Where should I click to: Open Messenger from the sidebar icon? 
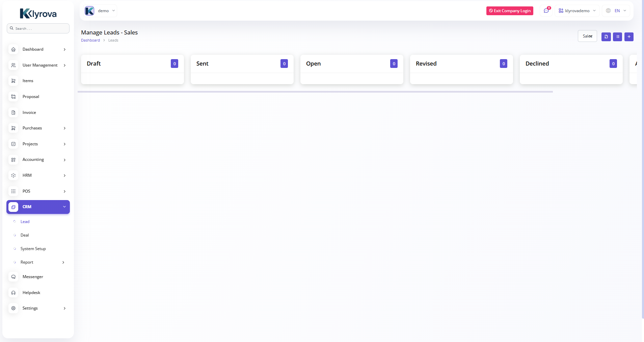(x=14, y=277)
